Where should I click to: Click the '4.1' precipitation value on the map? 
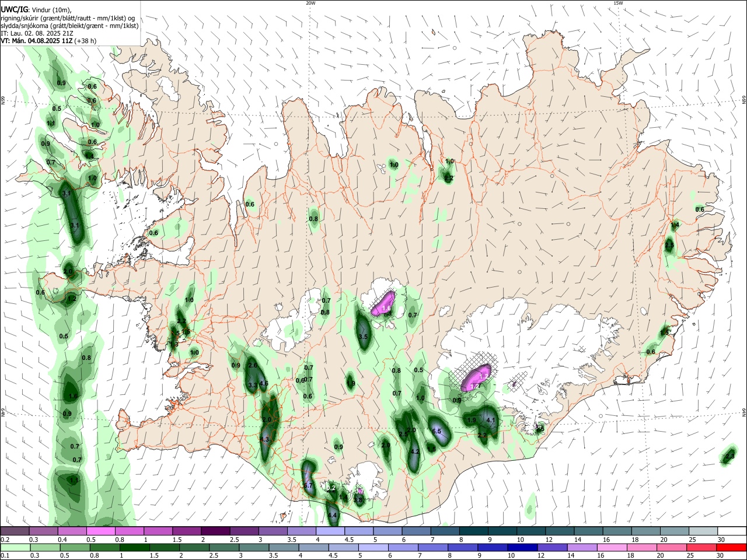[491, 420]
